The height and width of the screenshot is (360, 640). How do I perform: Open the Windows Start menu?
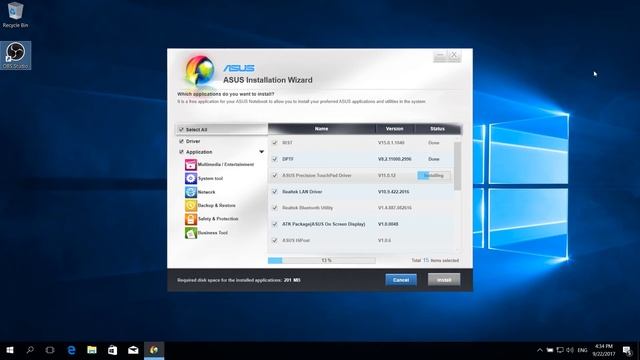tap(10, 350)
